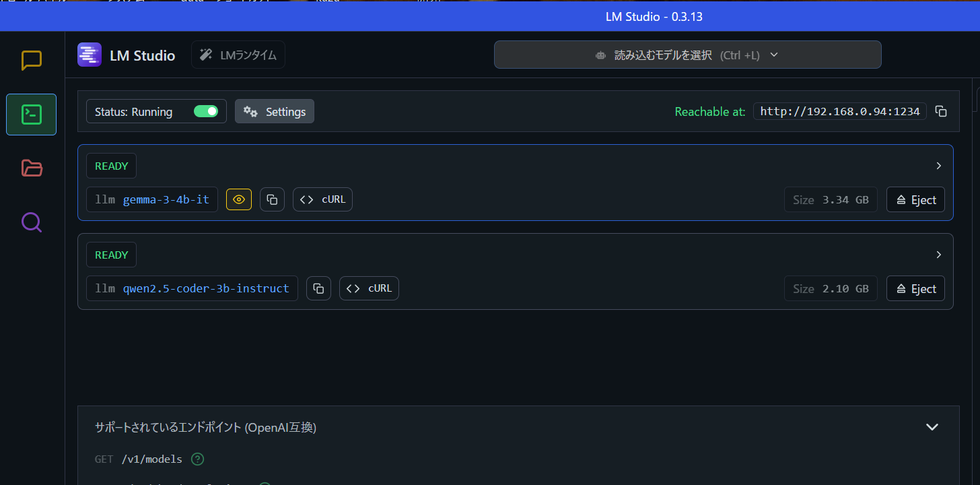The image size is (980, 485).
Task: Show cURL command for qwen2.5-coder-3b-instruct
Action: [x=369, y=288]
